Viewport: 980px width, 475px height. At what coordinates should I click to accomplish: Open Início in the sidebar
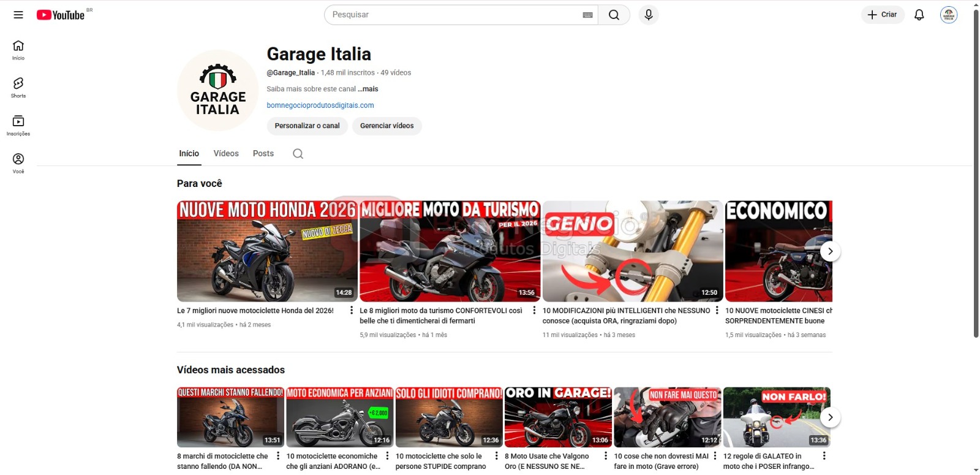point(18,50)
